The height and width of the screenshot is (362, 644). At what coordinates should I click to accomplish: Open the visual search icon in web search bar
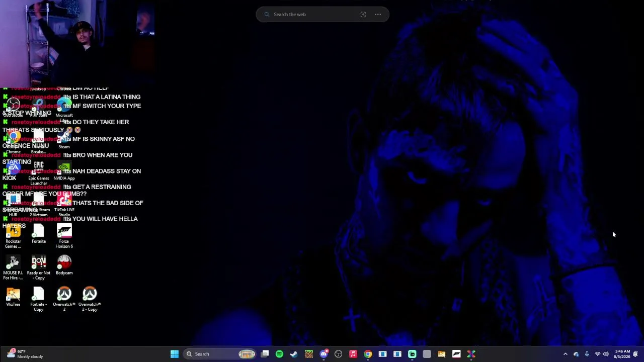(363, 15)
